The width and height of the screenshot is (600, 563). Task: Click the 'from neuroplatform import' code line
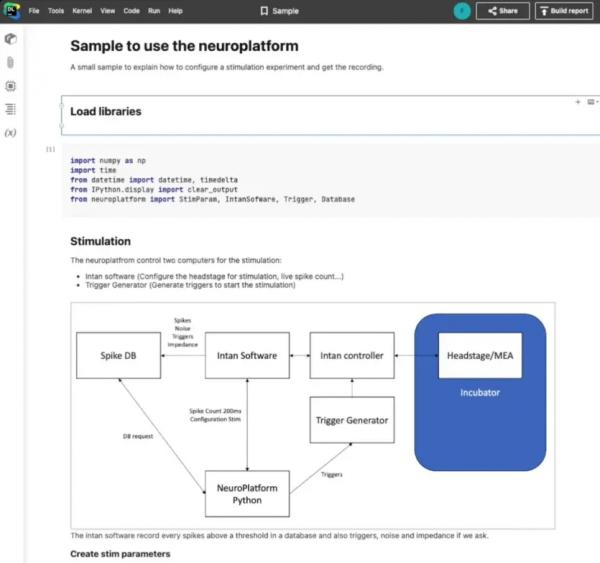(x=212, y=199)
